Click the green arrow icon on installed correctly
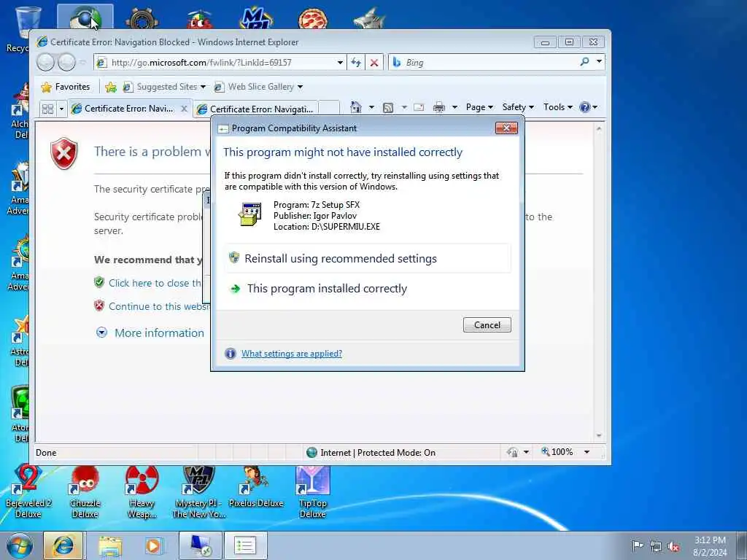 [x=235, y=289]
